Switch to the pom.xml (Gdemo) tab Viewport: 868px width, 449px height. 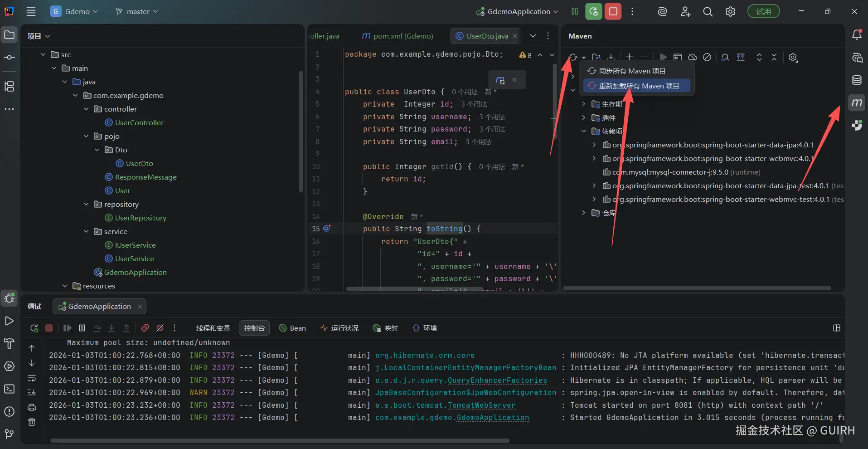[398, 36]
